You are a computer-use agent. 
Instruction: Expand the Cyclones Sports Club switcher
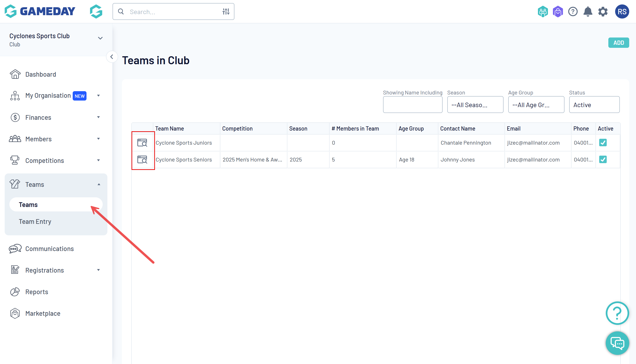tap(100, 38)
